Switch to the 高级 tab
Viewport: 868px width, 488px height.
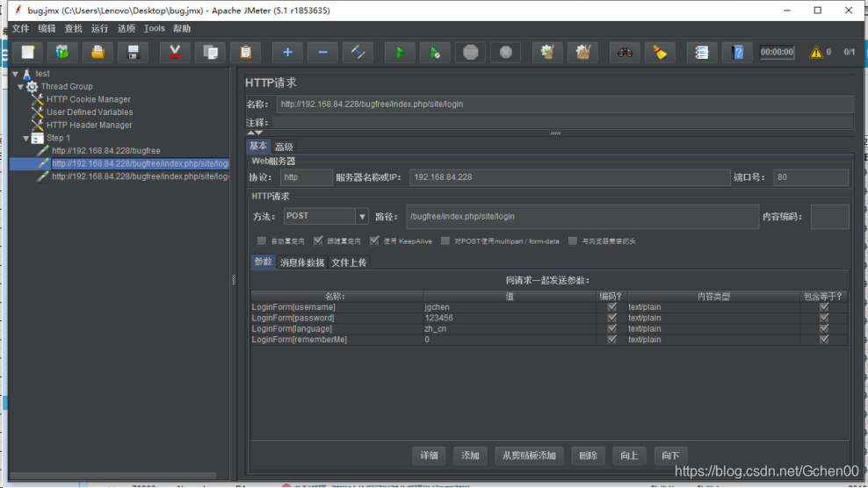(x=284, y=147)
